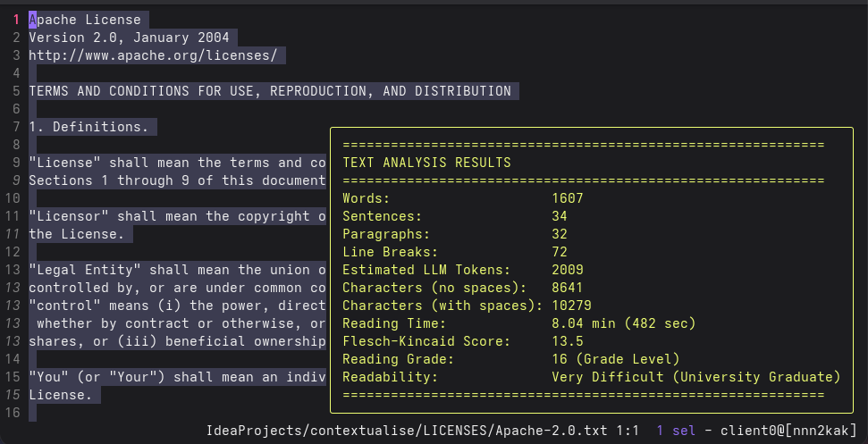Click the 'TERMS AND CONDITIONS FOR USE' heading
Image resolution: width=868 pixels, height=444 pixels.
tap(270, 91)
